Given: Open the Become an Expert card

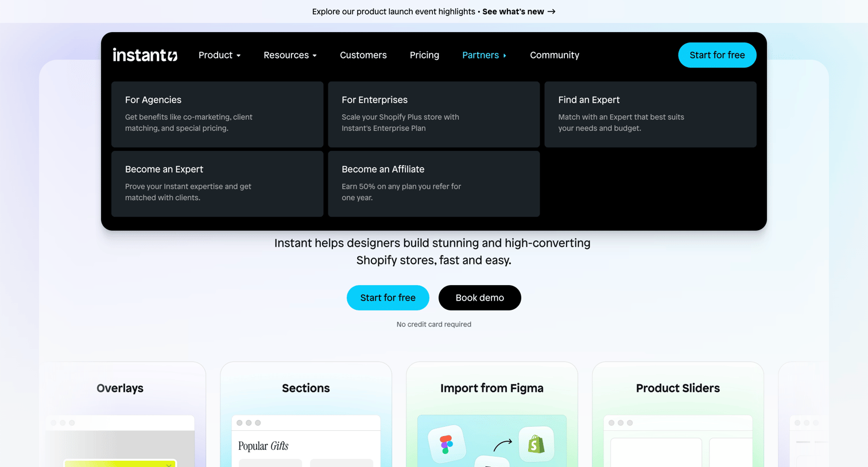Looking at the screenshot, I should click(218, 184).
